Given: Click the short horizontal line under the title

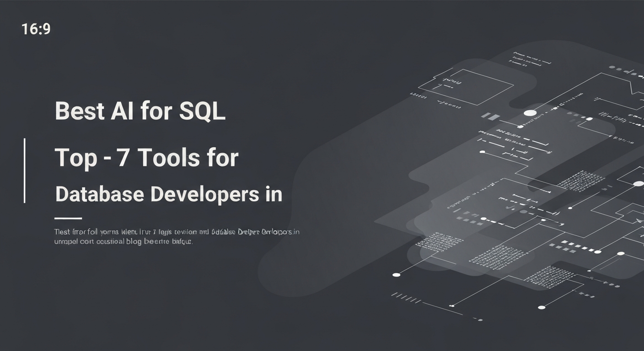Looking at the screenshot, I should coord(68,218).
